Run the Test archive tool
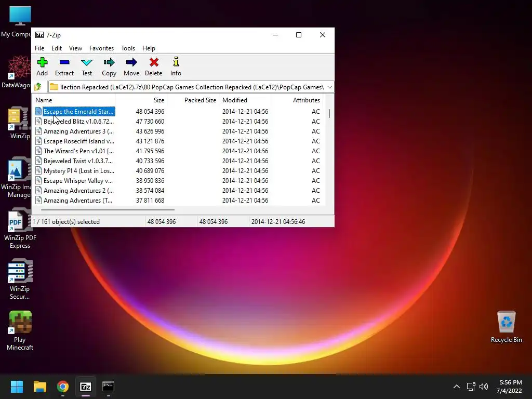Viewport: 532px width, 399px height. [87, 66]
